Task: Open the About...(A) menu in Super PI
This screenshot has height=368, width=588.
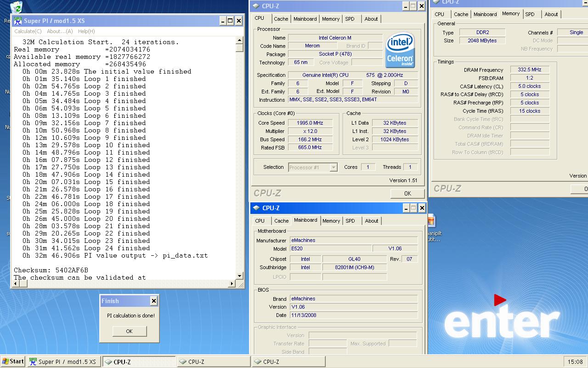Action: pyautogui.click(x=60, y=31)
